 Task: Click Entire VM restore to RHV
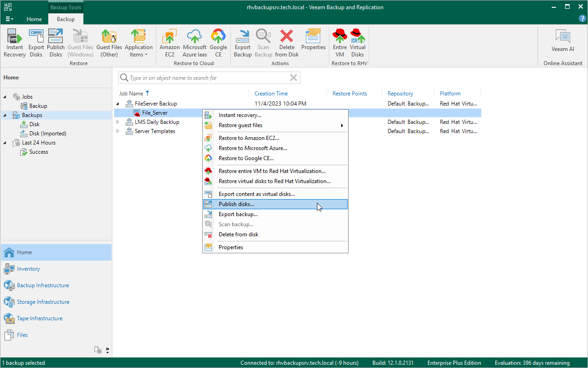[x=340, y=43]
